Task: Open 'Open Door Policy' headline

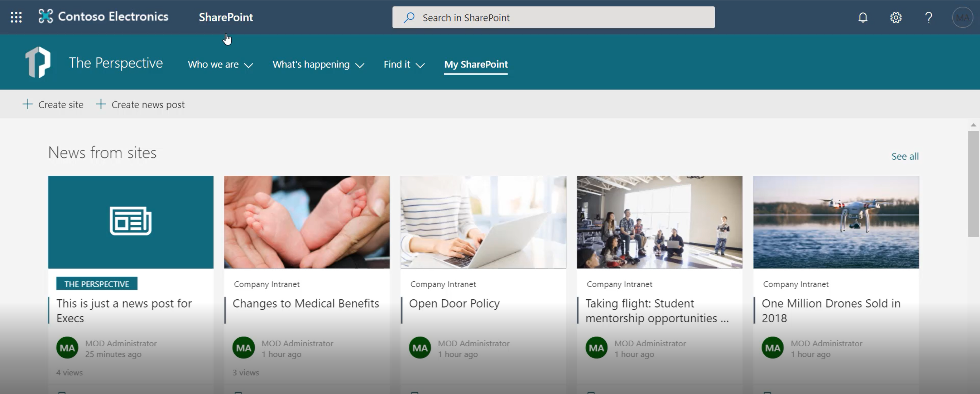Action: click(x=454, y=303)
